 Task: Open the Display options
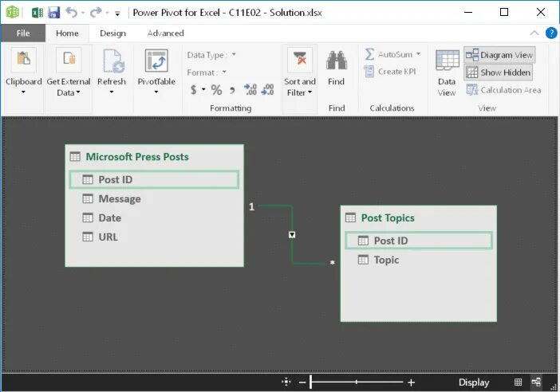[x=474, y=382]
